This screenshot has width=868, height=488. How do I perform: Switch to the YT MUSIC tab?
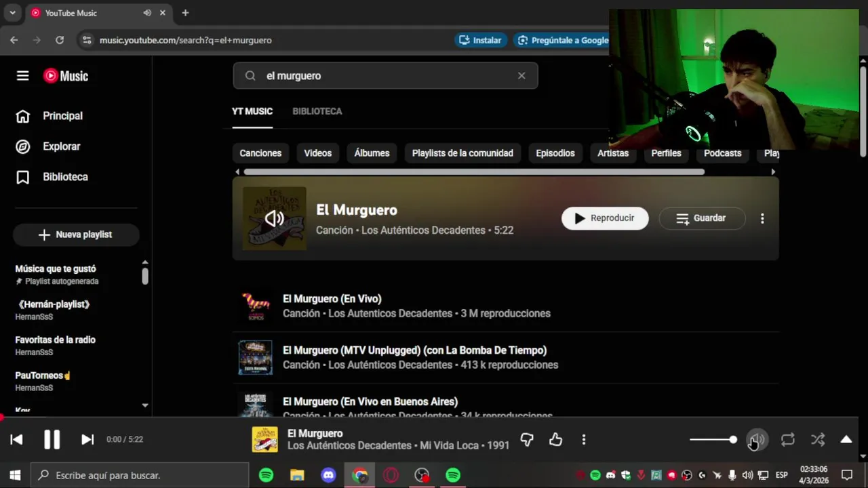point(252,111)
